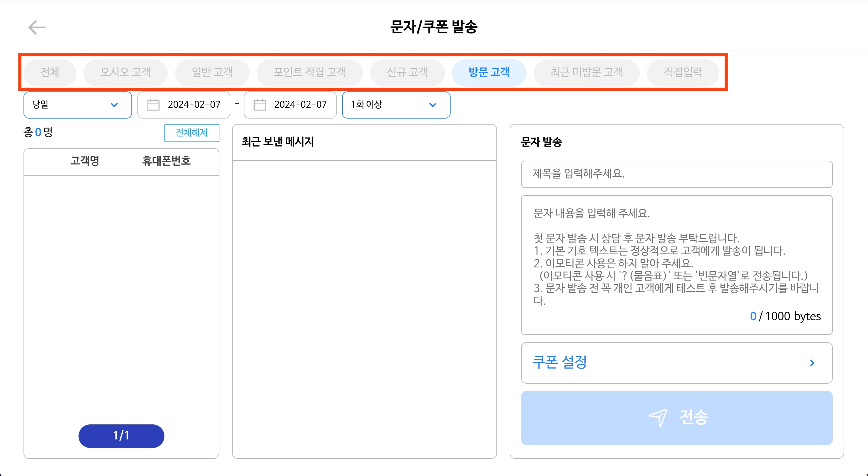
Task: Click the 문자 발송 heading
Action: click(542, 142)
